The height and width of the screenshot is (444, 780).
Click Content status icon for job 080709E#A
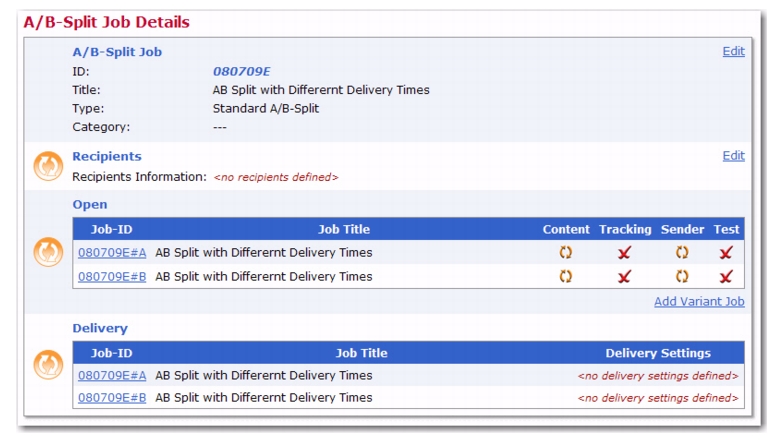coord(566,253)
